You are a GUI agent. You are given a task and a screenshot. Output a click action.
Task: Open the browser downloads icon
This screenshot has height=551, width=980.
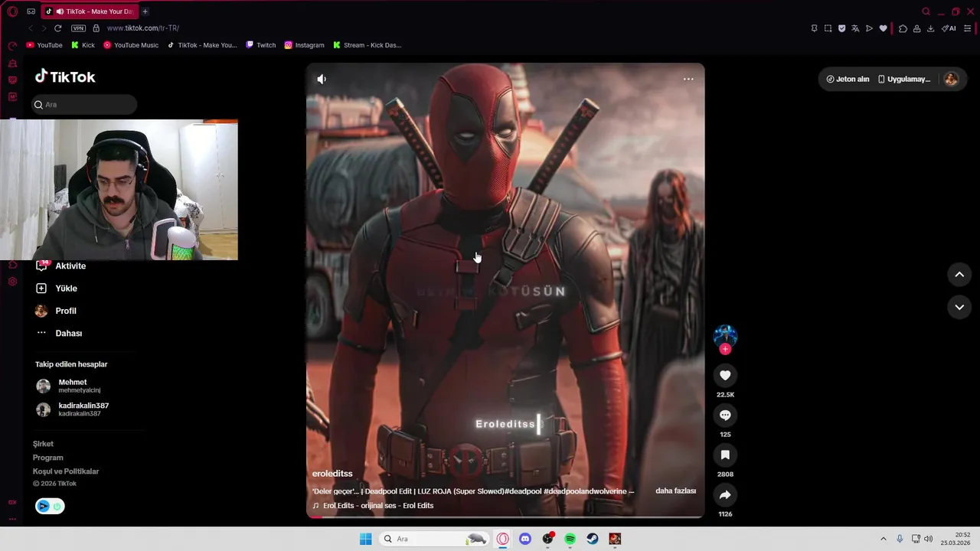point(930,28)
